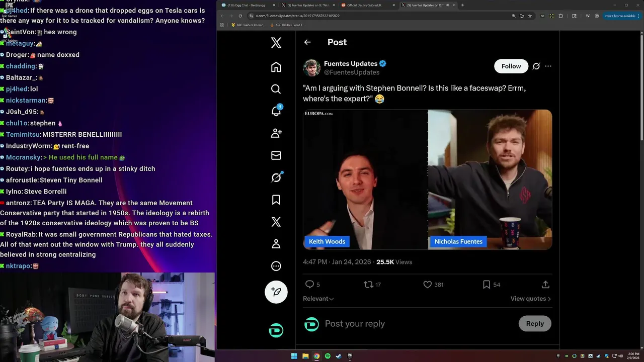The width and height of the screenshot is (644, 362).
Task: Open the Windows Start button
Action: click(x=294, y=356)
